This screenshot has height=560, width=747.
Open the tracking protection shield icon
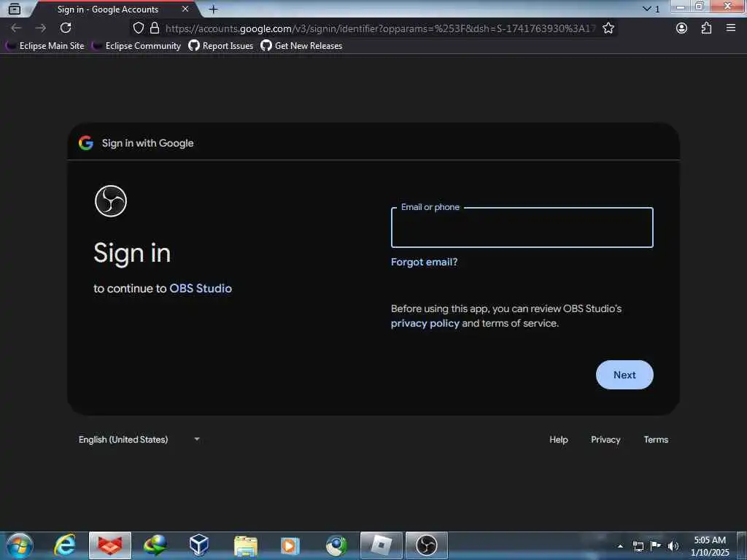pyautogui.click(x=138, y=28)
